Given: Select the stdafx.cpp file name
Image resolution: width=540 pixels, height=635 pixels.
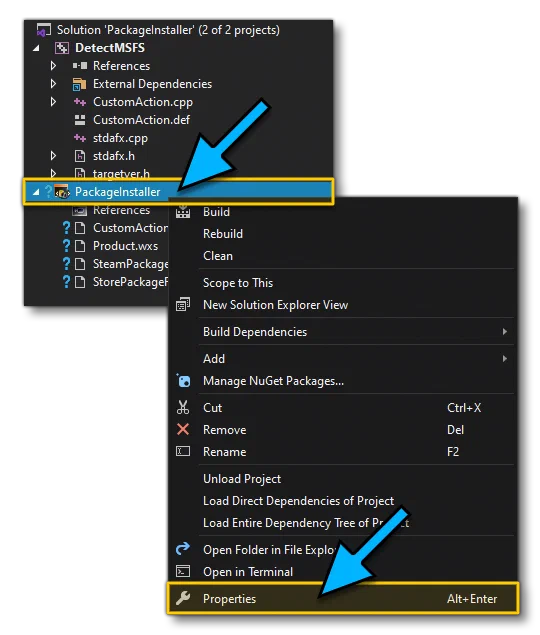Looking at the screenshot, I should (120, 138).
